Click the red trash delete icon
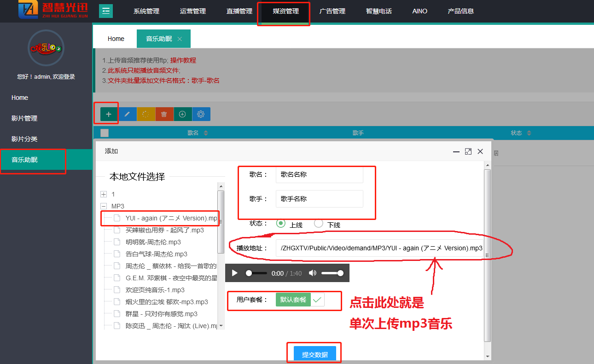The width and height of the screenshot is (594, 364). tap(164, 114)
